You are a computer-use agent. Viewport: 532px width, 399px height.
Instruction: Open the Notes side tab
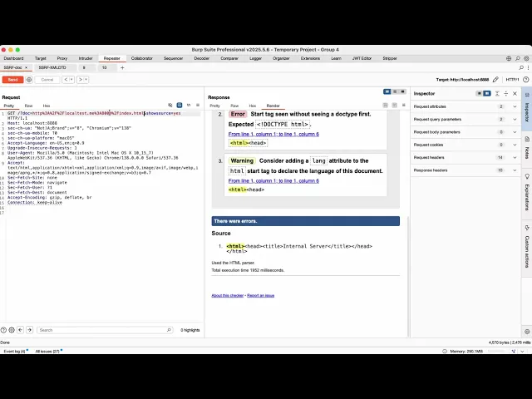coord(527,148)
